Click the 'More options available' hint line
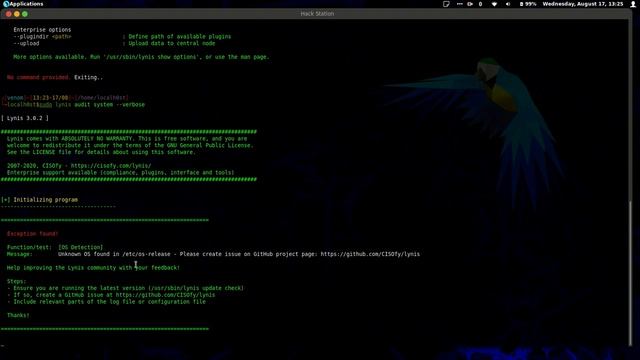The height and width of the screenshot is (360, 640). (x=141, y=57)
